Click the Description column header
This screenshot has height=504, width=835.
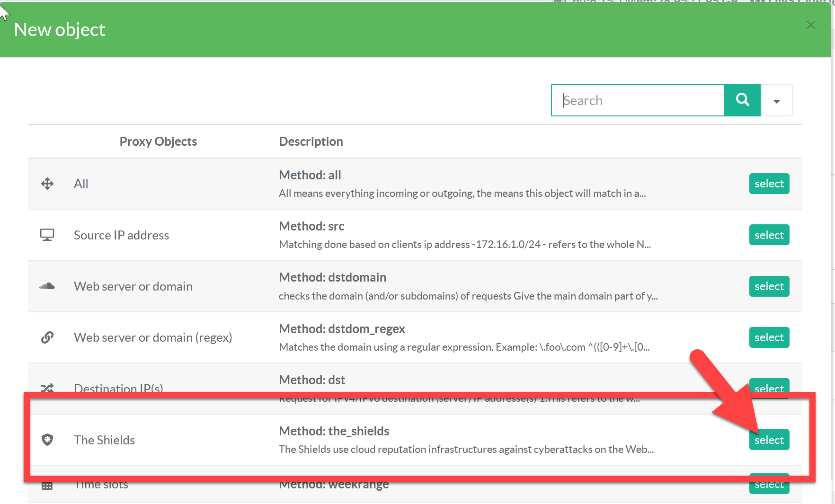pyautogui.click(x=311, y=141)
